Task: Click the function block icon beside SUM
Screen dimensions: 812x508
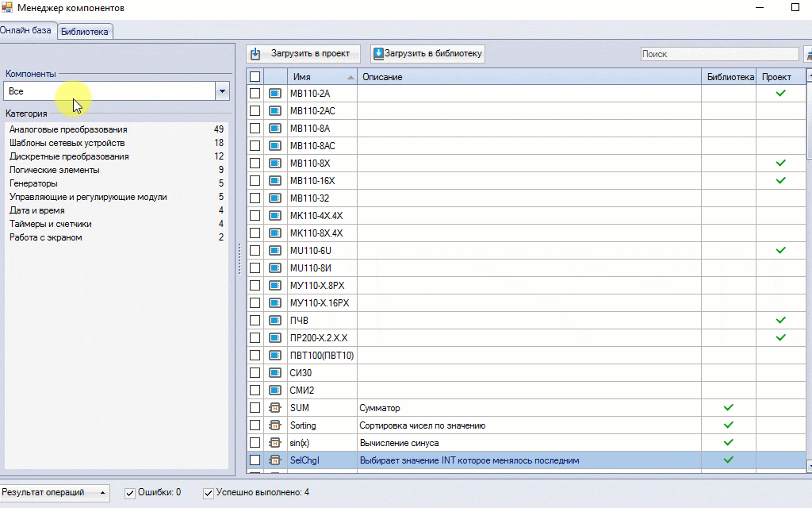Action: [275, 408]
